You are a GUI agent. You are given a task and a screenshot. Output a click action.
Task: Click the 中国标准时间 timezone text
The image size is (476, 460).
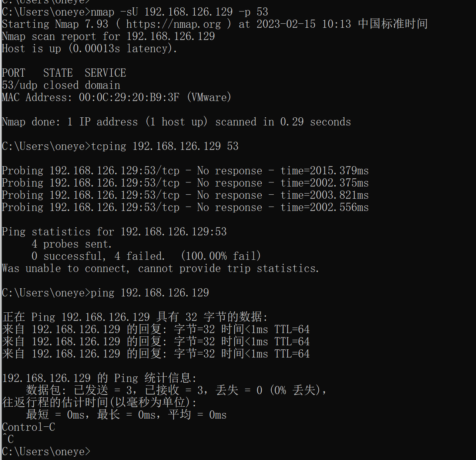pyautogui.click(x=392, y=24)
